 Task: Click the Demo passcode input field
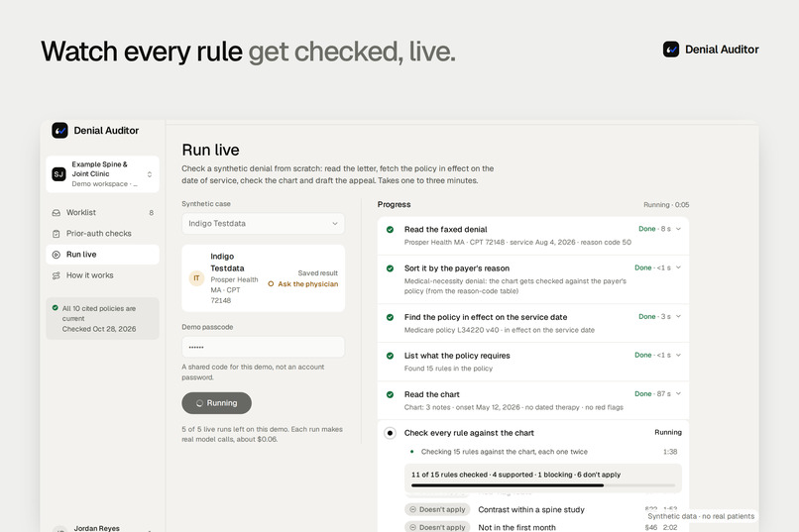[263, 347]
